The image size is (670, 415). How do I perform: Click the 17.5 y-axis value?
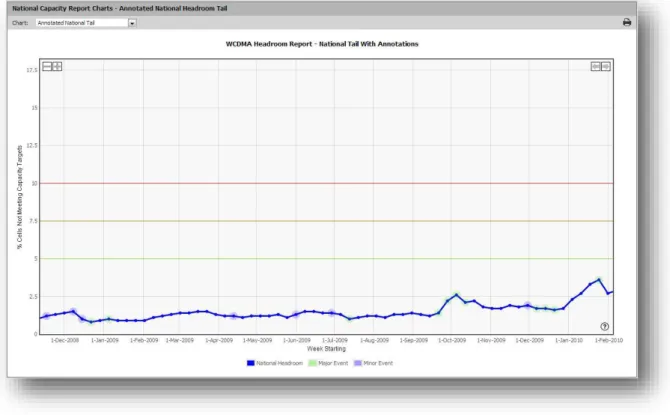point(32,70)
